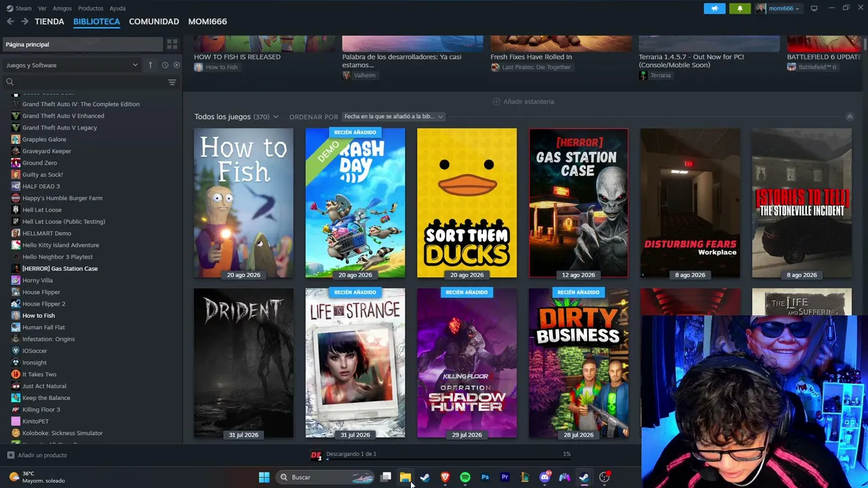868x488 pixels.
Task: Open the Life is Strange game cover
Action: coord(355,363)
